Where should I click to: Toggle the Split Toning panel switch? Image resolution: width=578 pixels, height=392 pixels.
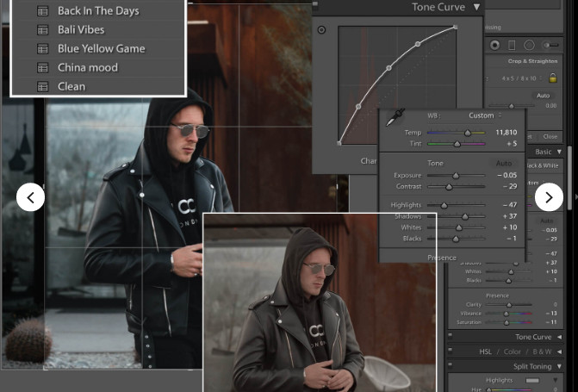(451, 366)
